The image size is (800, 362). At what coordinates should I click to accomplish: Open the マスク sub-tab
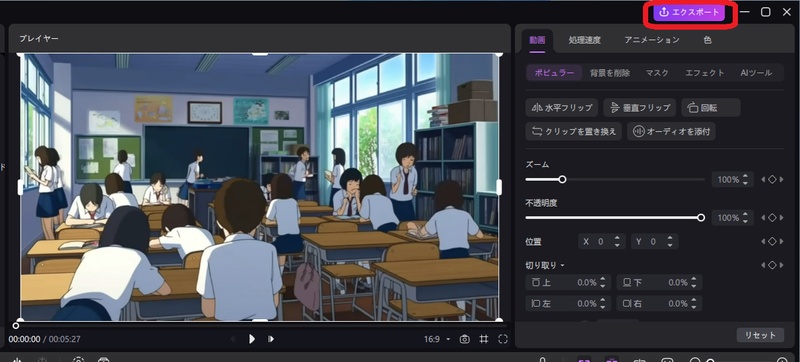(x=657, y=73)
